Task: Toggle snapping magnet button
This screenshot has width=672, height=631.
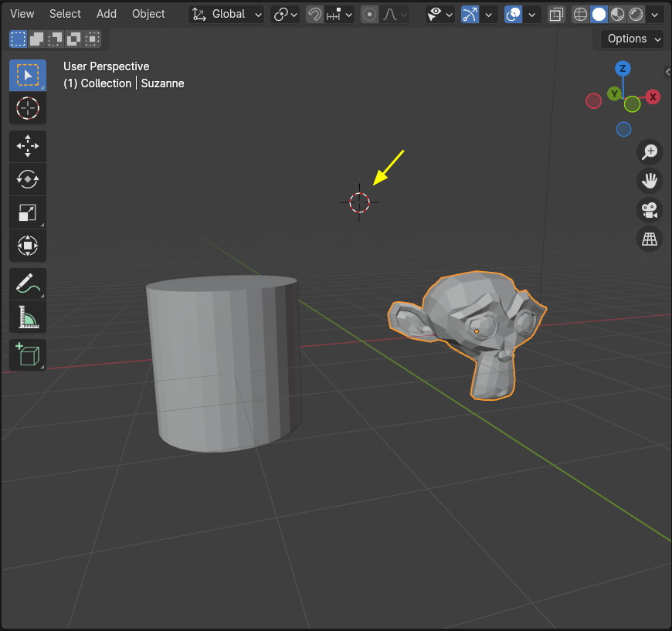Action: (x=314, y=15)
